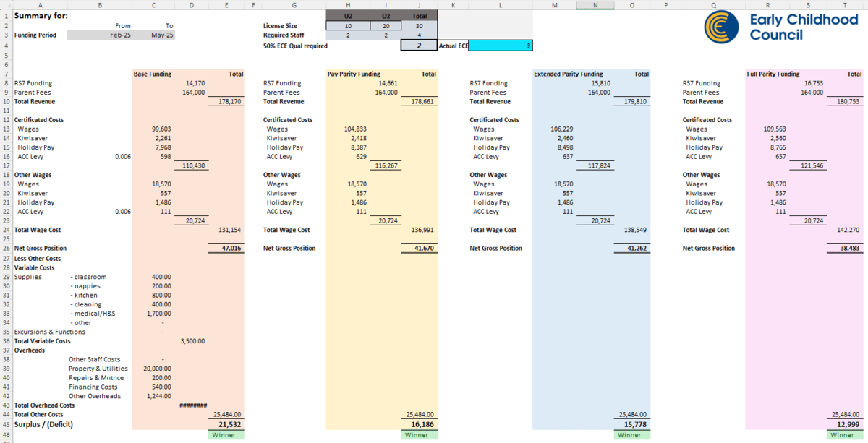Image resolution: width=868 pixels, height=443 pixels.
Task: Select the column A header
Action: [40, 4]
